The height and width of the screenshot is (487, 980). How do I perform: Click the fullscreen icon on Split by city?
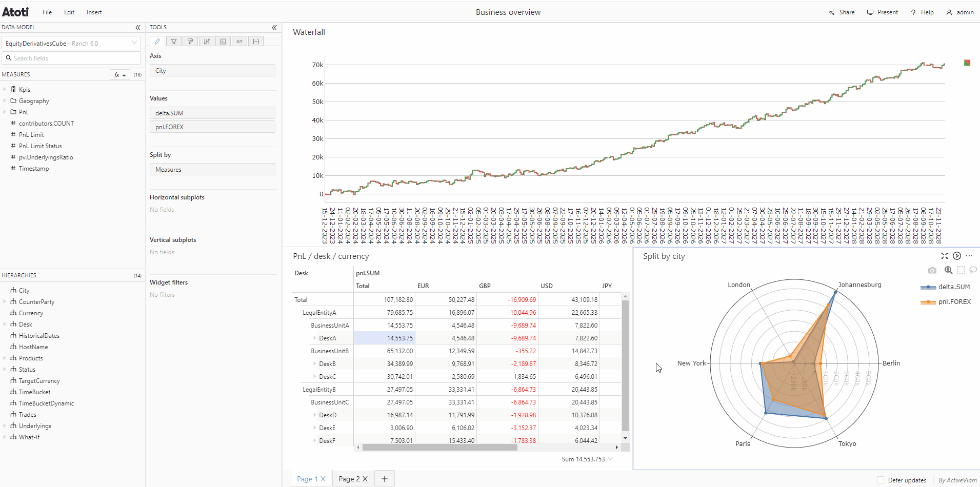[945, 256]
